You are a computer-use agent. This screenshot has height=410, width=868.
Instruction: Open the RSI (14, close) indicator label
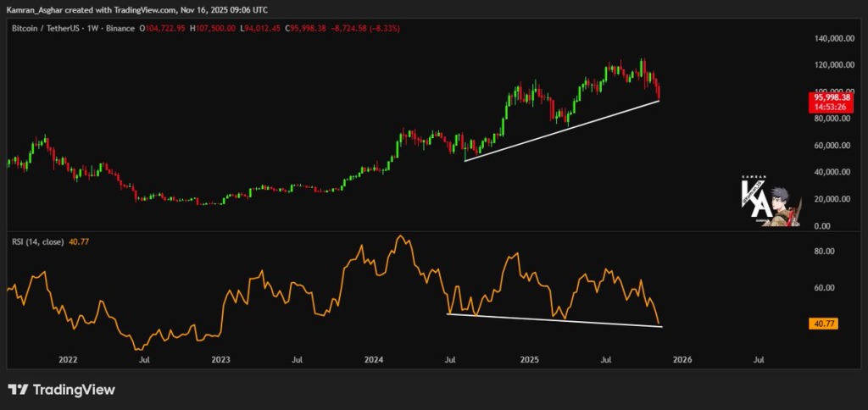pos(36,240)
